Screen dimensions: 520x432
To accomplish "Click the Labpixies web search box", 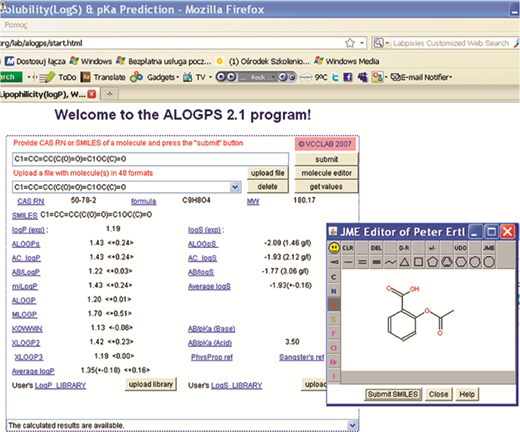I will tap(452, 43).
